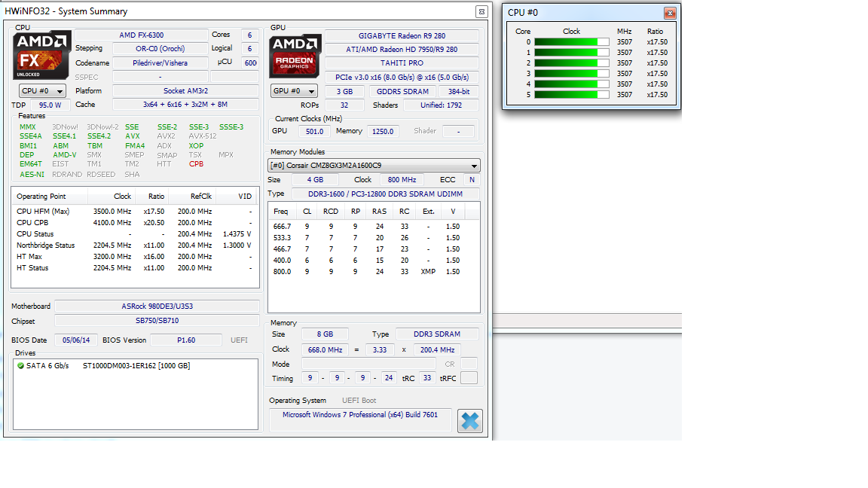The height and width of the screenshot is (488, 868).
Task: Click the memory clock 668.0 MHz value
Action: (x=325, y=349)
